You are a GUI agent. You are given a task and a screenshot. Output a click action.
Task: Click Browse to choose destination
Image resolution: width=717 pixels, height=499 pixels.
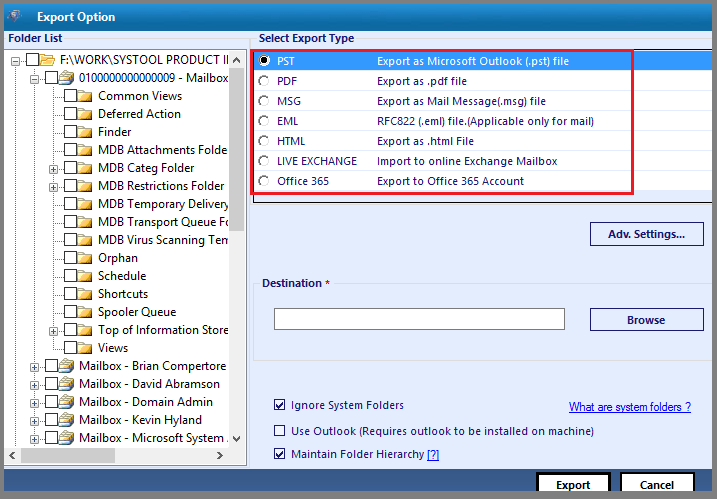pos(647,320)
